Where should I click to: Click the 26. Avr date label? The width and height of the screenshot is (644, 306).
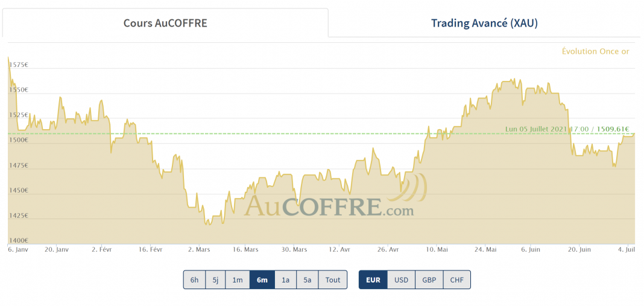388,249
